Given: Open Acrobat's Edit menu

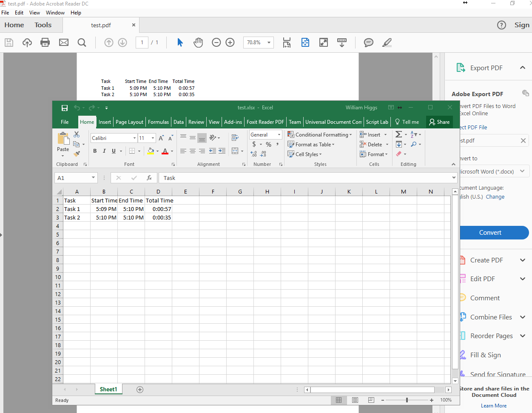Looking at the screenshot, I should click(x=19, y=13).
